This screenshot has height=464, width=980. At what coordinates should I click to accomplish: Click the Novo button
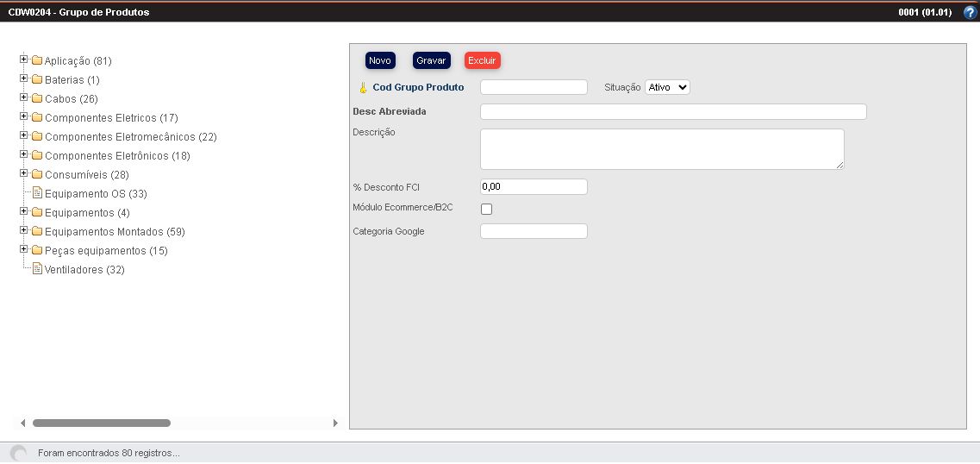click(x=380, y=60)
